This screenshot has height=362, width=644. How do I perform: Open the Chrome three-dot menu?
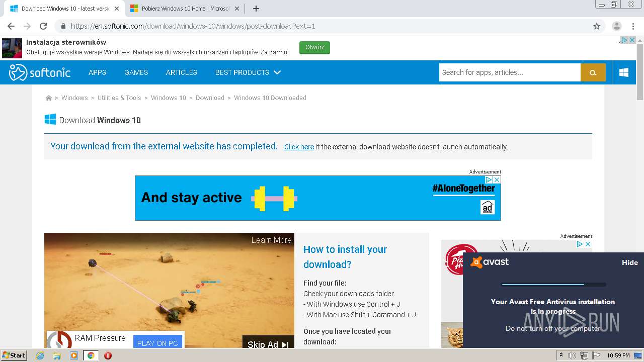pos(633,26)
